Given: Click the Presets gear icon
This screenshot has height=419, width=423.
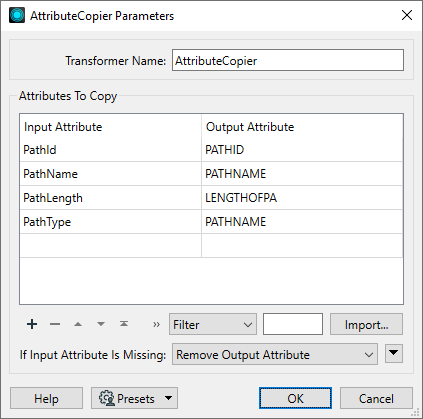Looking at the screenshot, I should 106,398.
